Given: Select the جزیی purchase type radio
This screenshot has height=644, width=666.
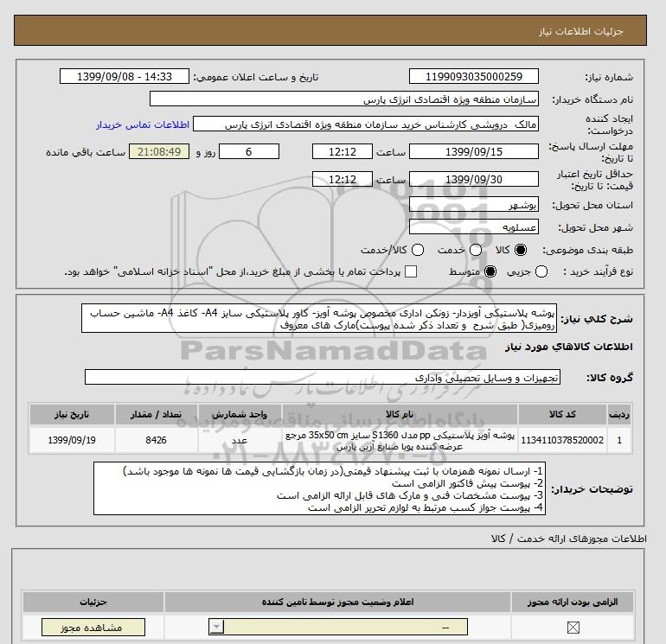Looking at the screenshot, I should point(541,271).
